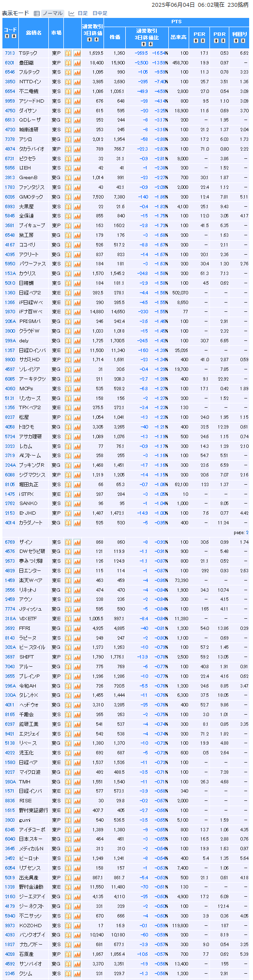
Task: Click the 出来高 column header
Action: tap(179, 37)
